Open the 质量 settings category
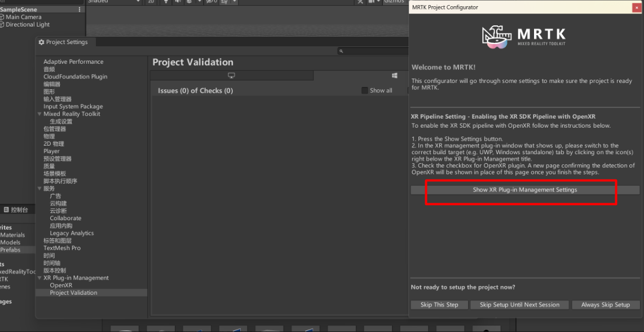 49,166
